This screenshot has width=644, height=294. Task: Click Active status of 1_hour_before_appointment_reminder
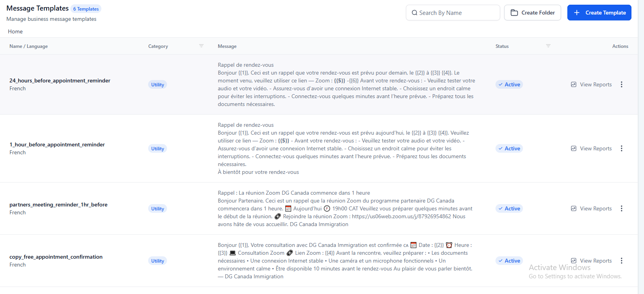pyautogui.click(x=509, y=148)
